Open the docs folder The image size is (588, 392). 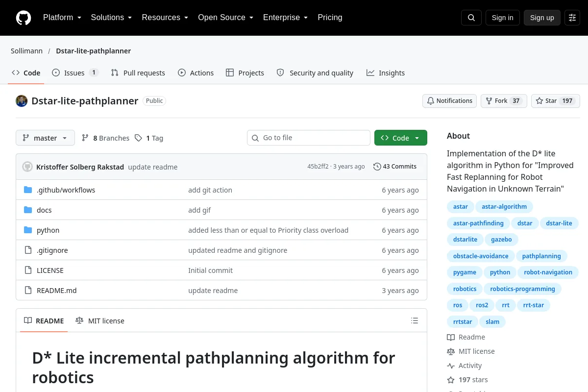(x=44, y=210)
